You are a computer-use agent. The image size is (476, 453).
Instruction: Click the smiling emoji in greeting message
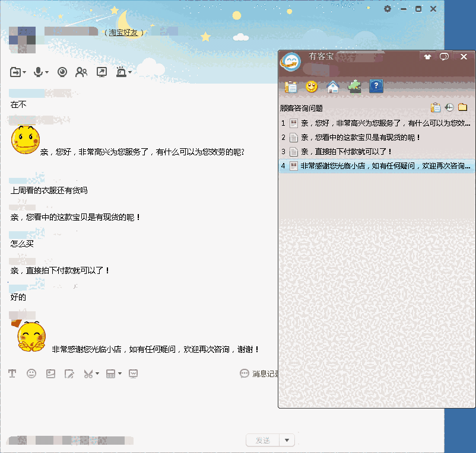[x=26, y=140]
